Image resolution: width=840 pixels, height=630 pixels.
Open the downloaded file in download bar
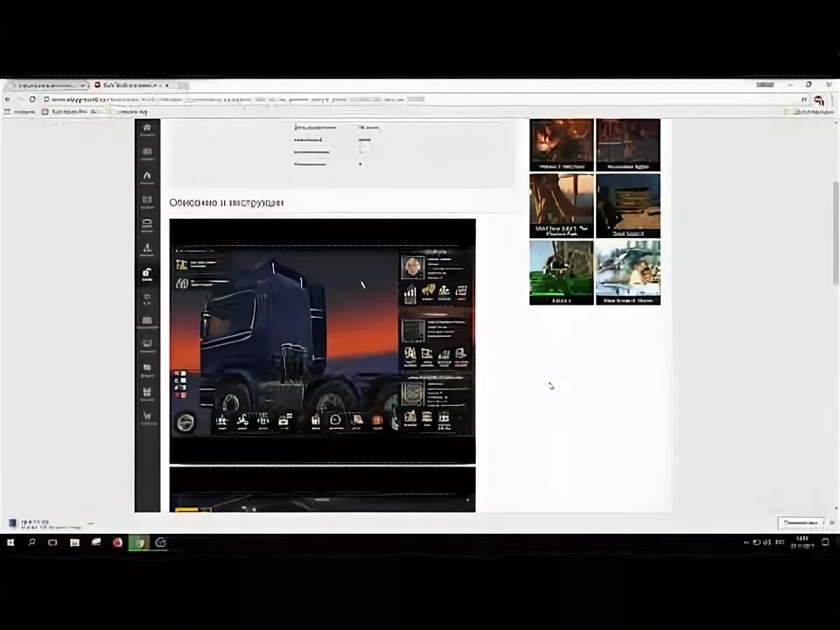(45, 523)
